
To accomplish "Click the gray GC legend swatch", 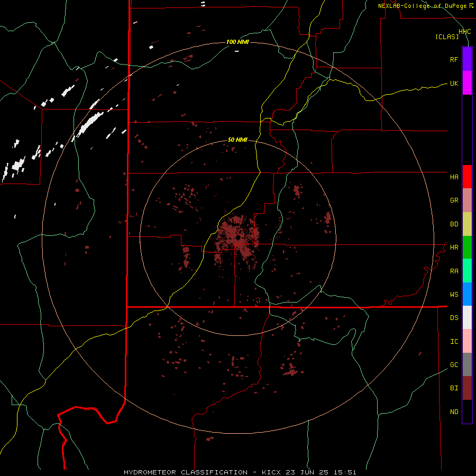I will click(x=467, y=364).
